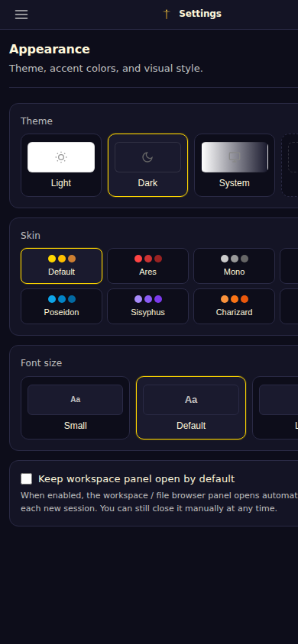Click the purple Sisyphus color dots

(x=148, y=299)
